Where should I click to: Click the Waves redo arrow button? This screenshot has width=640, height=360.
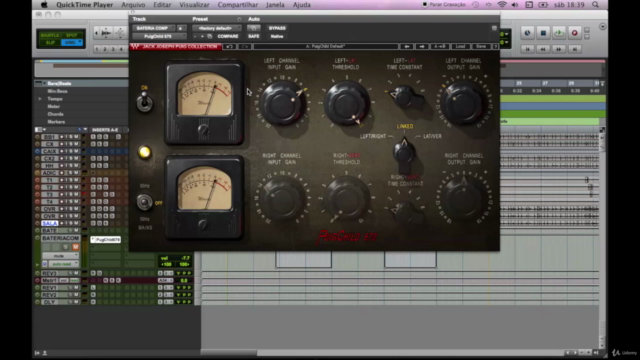[244, 47]
